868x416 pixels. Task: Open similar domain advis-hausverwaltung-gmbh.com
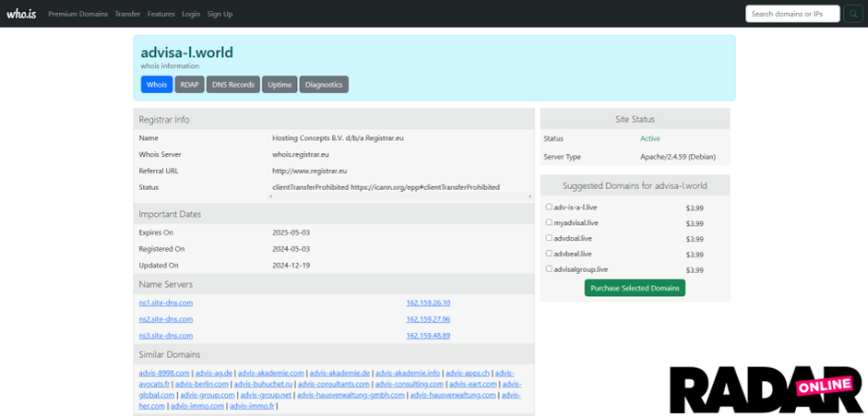click(351, 395)
